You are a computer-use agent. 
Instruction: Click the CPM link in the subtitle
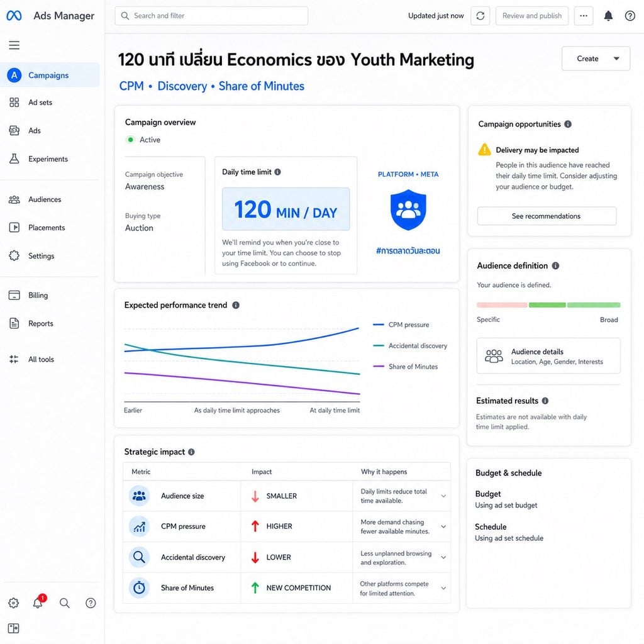click(131, 86)
